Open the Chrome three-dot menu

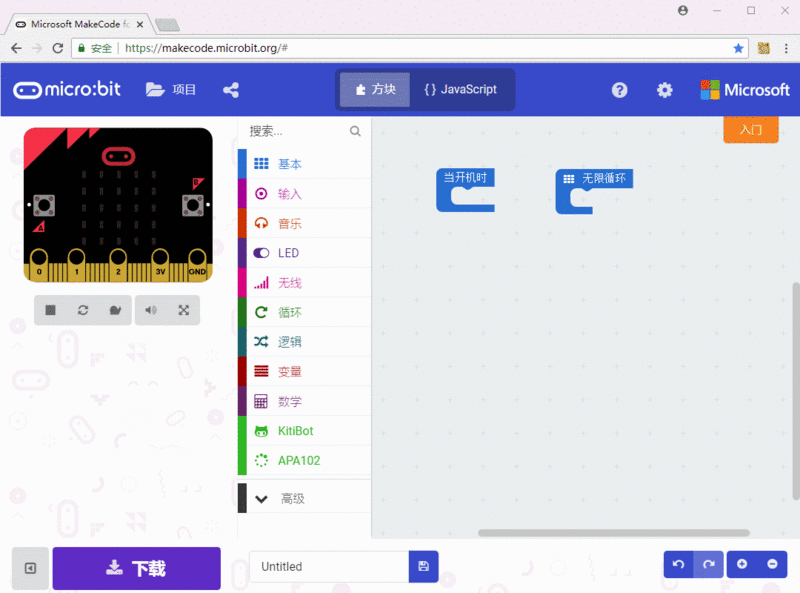pyautogui.click(x=786, y=48)
